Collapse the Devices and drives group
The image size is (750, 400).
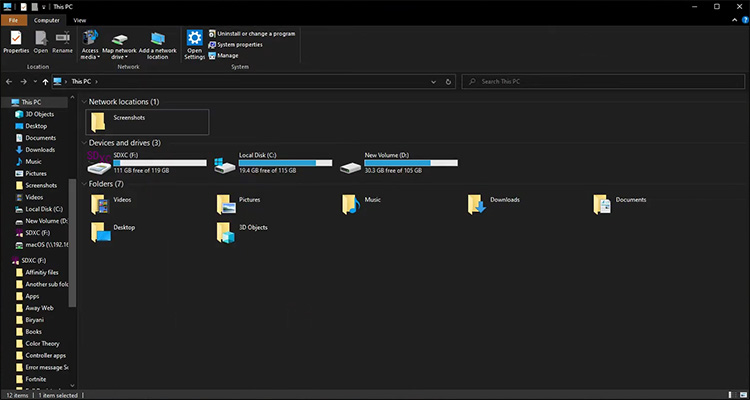[84, 143]
